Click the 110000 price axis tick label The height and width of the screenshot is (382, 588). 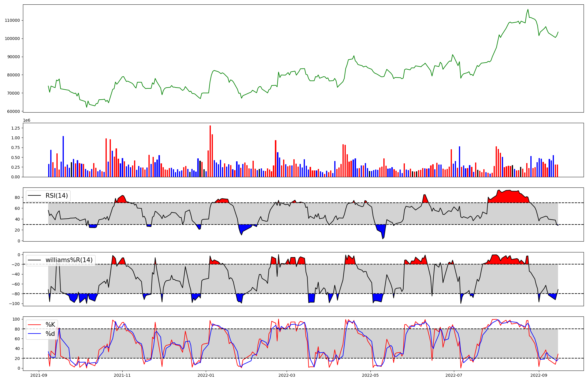pyautogui.click(x=12, y=21)
